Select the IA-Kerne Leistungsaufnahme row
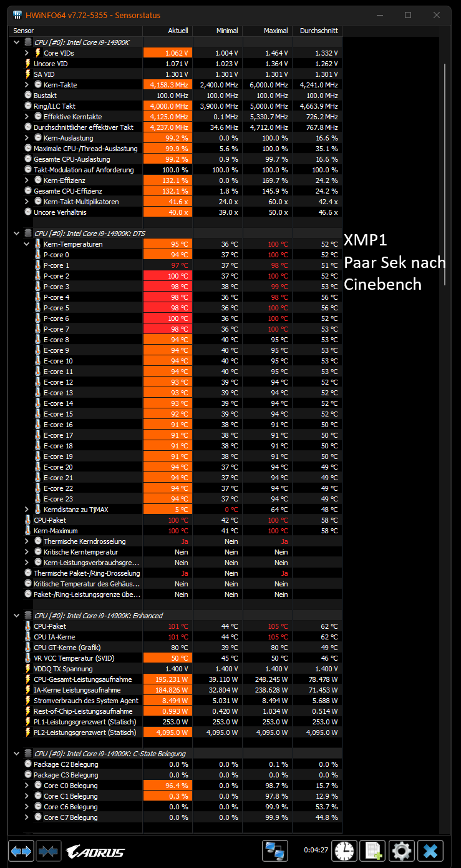This screenshot has width=461, height=868. [177, 690]
